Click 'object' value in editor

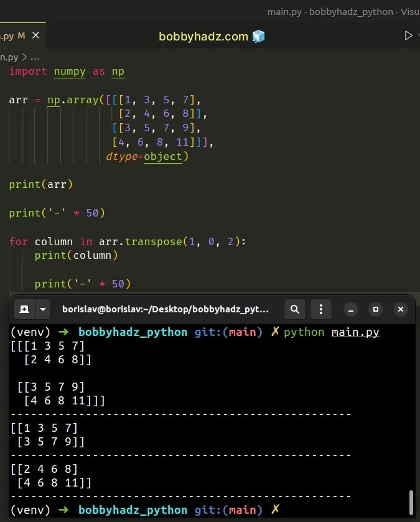coord(163,156)
